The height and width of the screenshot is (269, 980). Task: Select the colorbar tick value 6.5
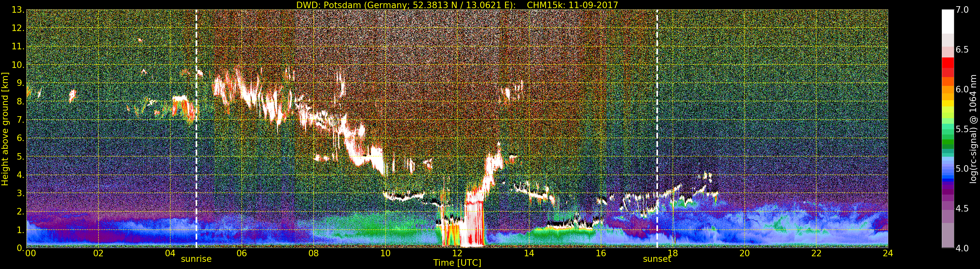[962, 50]
